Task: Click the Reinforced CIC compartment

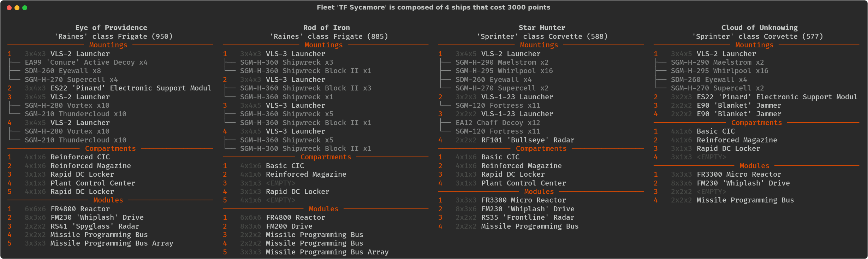Action: click(x=80, y=157)
